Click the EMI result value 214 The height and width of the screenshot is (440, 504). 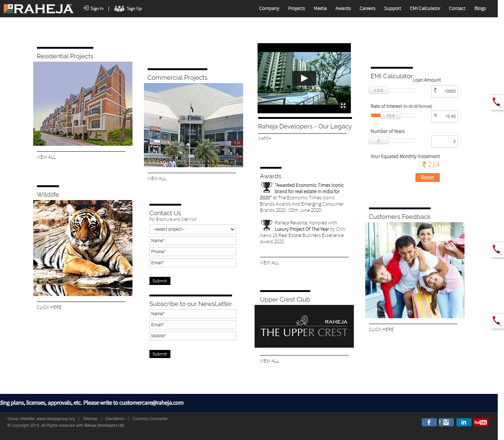point(434,165)
